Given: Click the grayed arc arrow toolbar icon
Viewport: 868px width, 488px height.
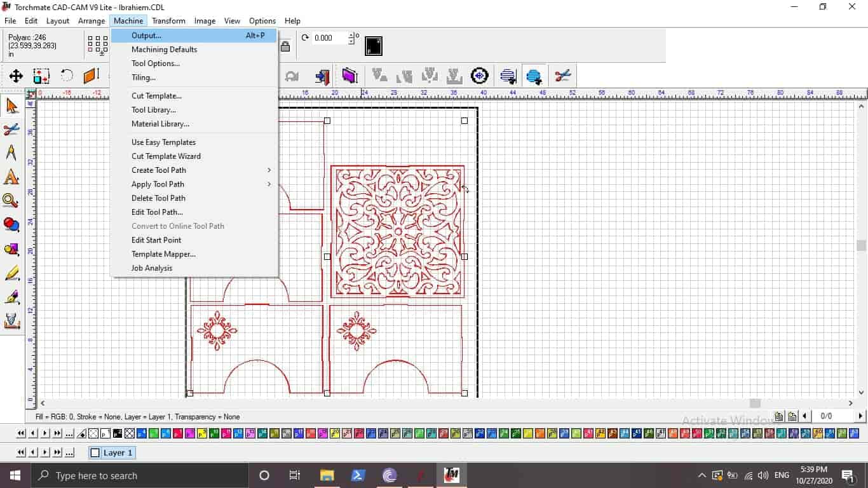Looking at the screenshot, I should click(292, 76).
